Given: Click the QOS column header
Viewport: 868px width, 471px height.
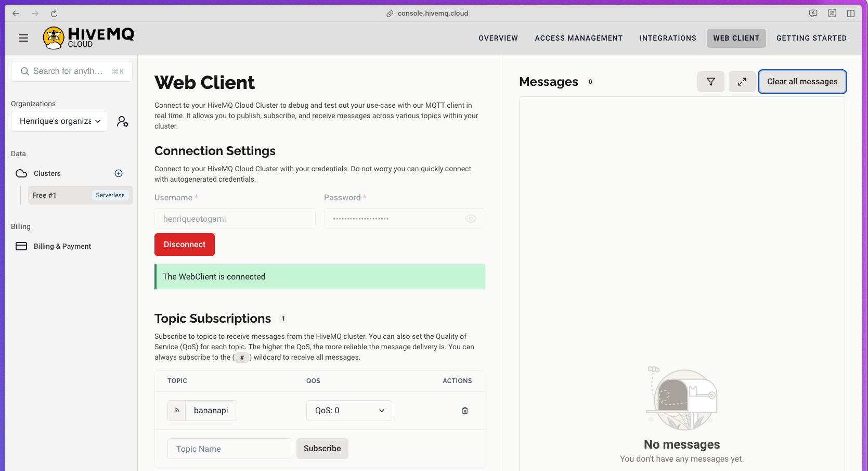Looking at the screenshot, I should coord(313,381).
